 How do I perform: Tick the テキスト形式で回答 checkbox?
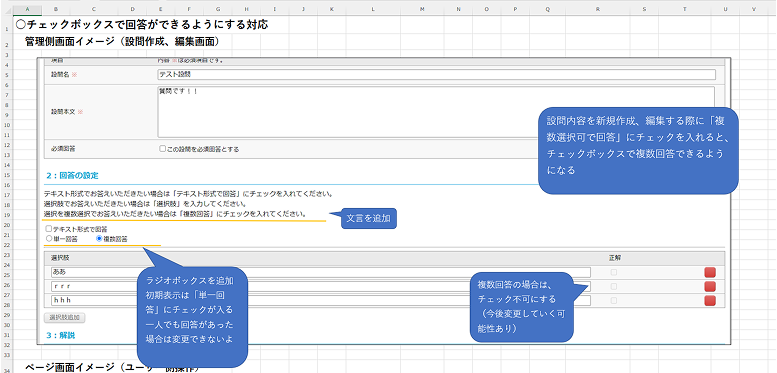pyautogui.click(x=48, y=229)
